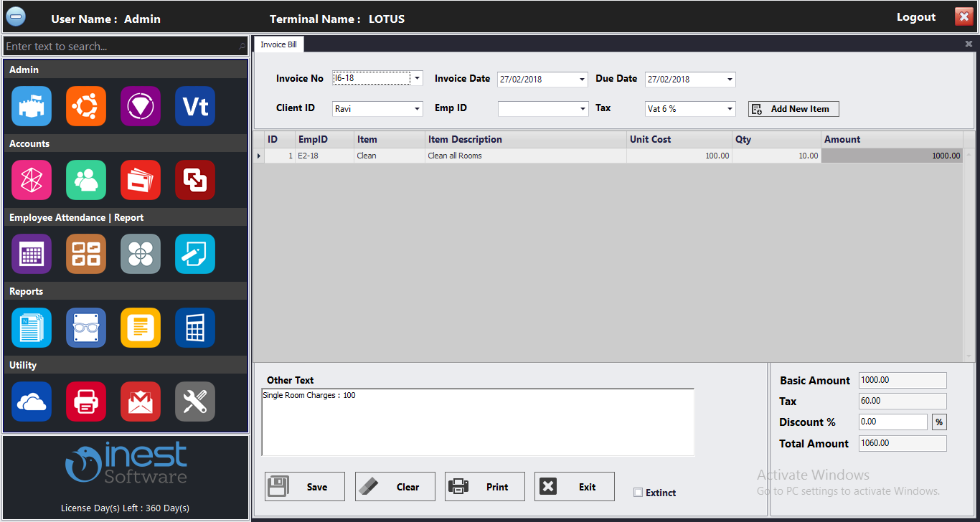980x522 pixels.
Task: Open the dark blue calculator icon
Action: [x=195, y=328]
